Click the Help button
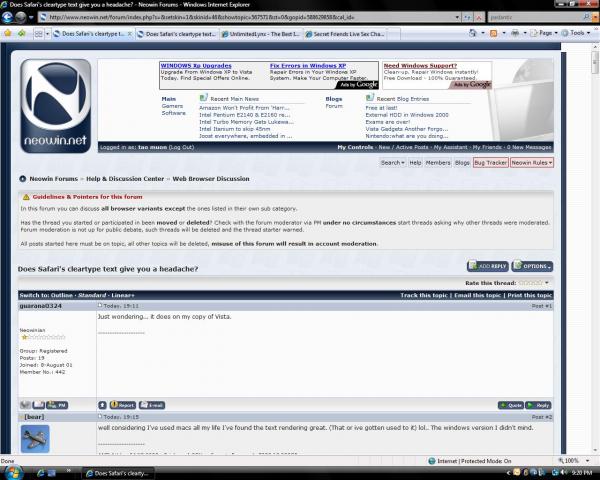Viewport: 600px width, 480px height. 415,163
